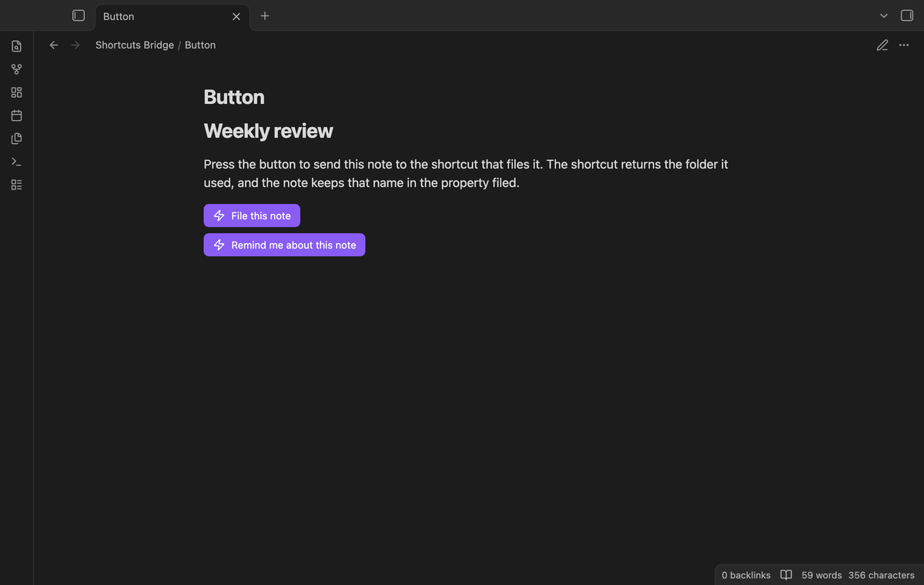Screen dimensions: 924x585
Task: Click the Remind me about this note button
Action: [x=285, y=245]
